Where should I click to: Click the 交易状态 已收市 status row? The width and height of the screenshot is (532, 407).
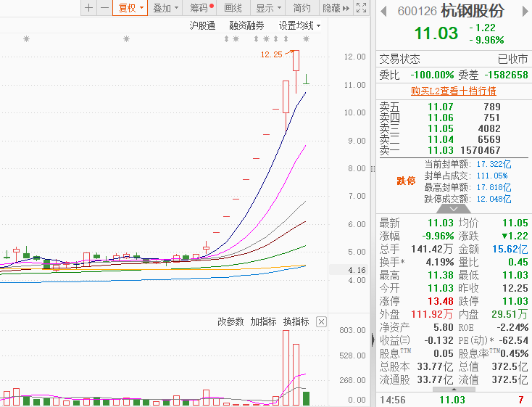453,59
